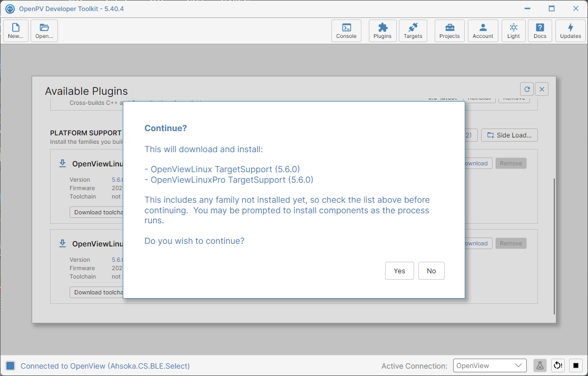Click the Side Load button
This screenshot has height=376, width=588.
(509, 135)
